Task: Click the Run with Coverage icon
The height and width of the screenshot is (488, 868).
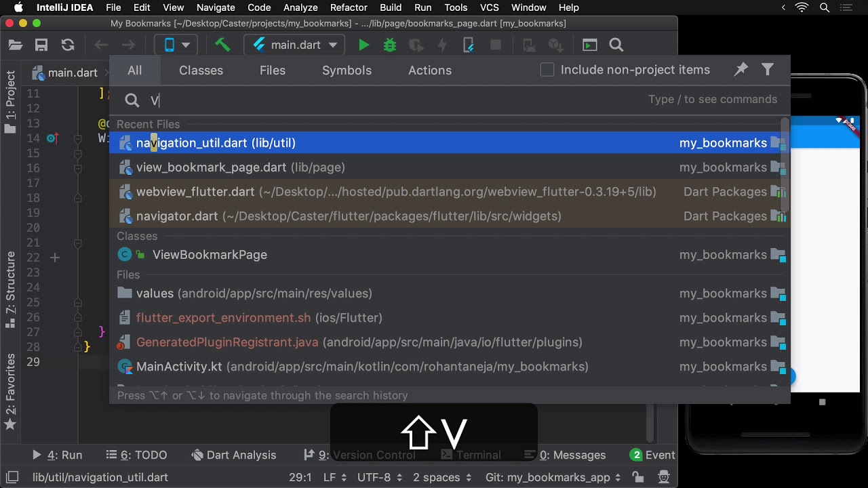Action: coord(416,45)
